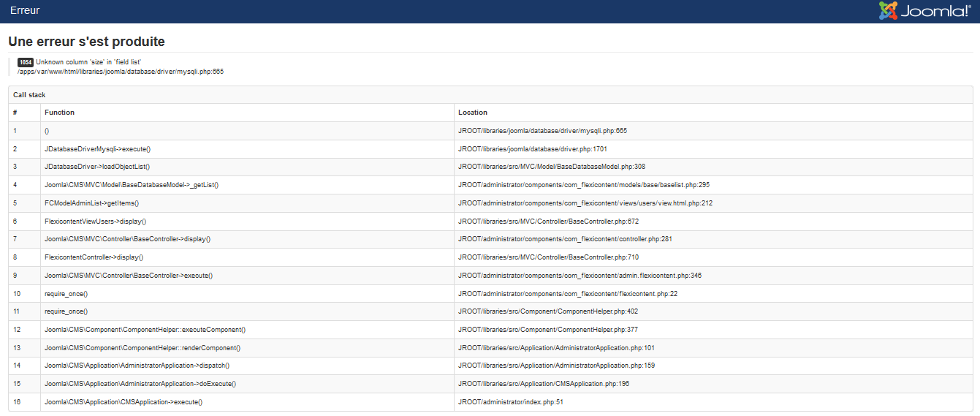The width and height of the screenshot is (980, 416).
Task: Click the ComponentHelper::executeComponent() entry
Action: pyautogui.click(x=145, y=330)
